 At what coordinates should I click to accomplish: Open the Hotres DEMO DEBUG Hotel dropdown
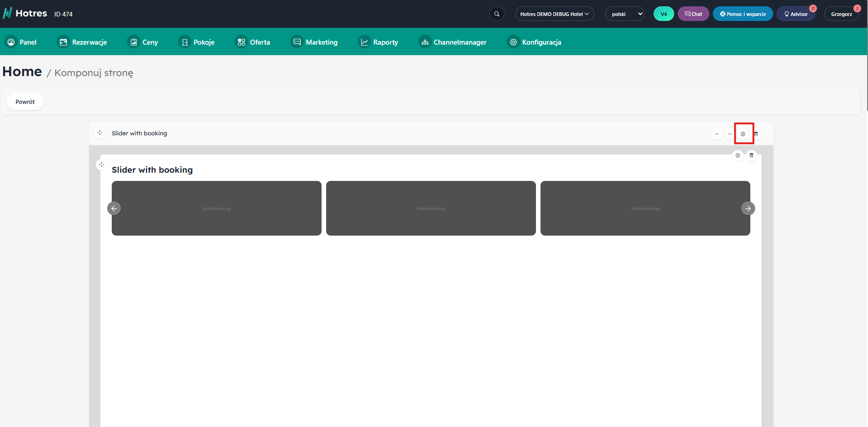click(x=554, y=14)
